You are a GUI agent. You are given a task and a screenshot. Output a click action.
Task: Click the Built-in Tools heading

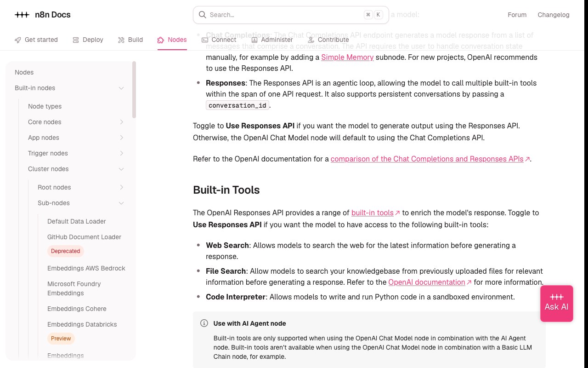tap(226, 190)
